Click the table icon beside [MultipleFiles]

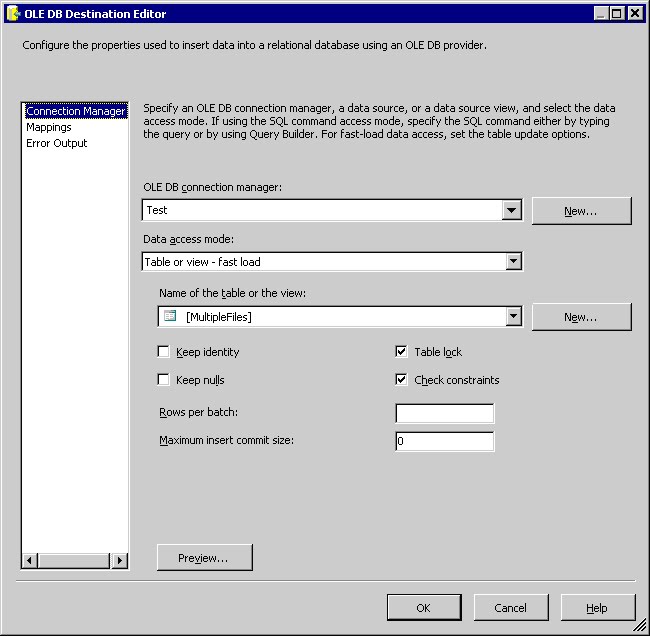[x=170, y=316]
